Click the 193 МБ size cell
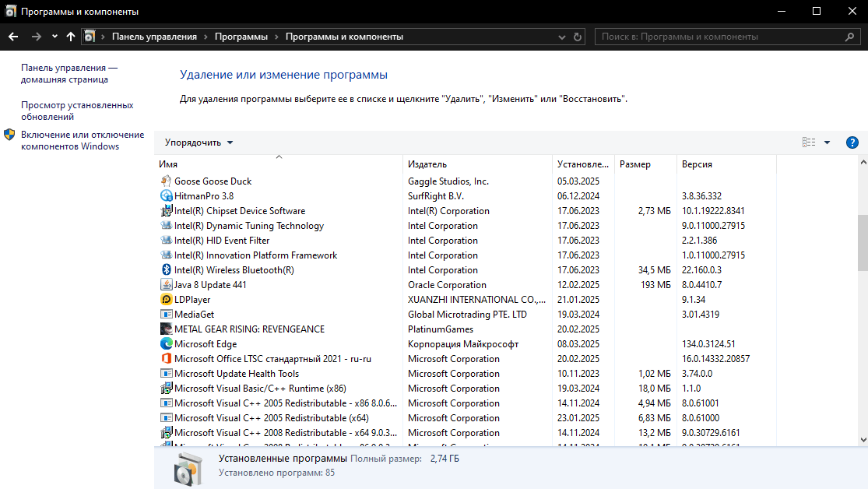This screenshot has height=489, width=868. tap(655, 285)
